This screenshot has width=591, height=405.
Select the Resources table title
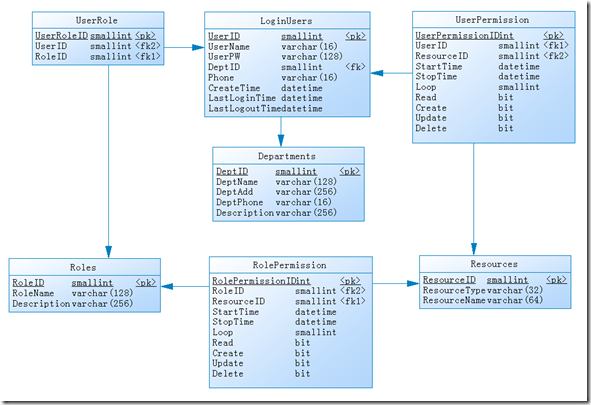[495, 264]
